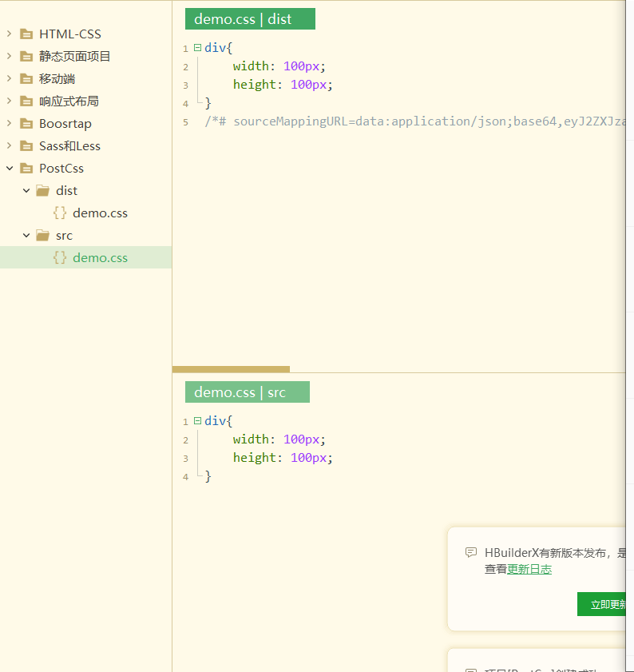Collapse the PostCss project arrow

10,168
